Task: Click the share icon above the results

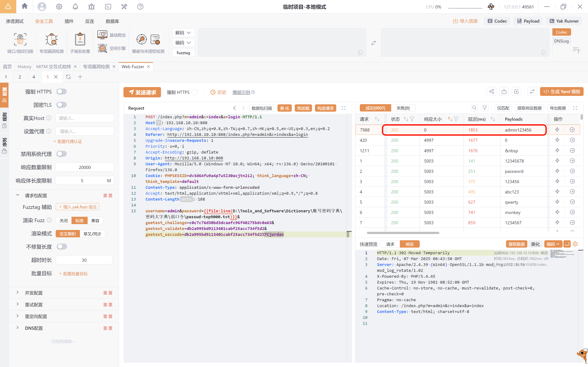Action: [491, 92]
